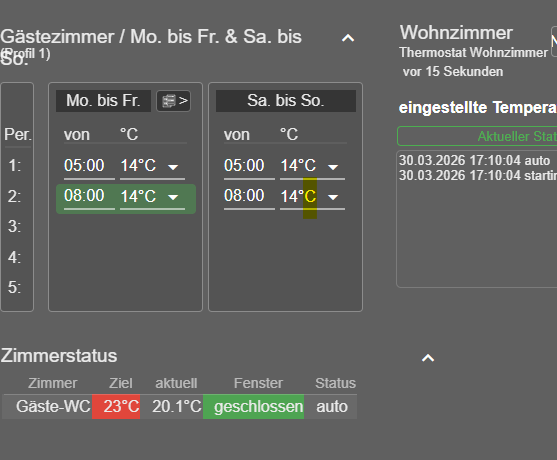Click the Zimmerstatus heading
This screenshot has height=460, width=557.
(59, 356)
